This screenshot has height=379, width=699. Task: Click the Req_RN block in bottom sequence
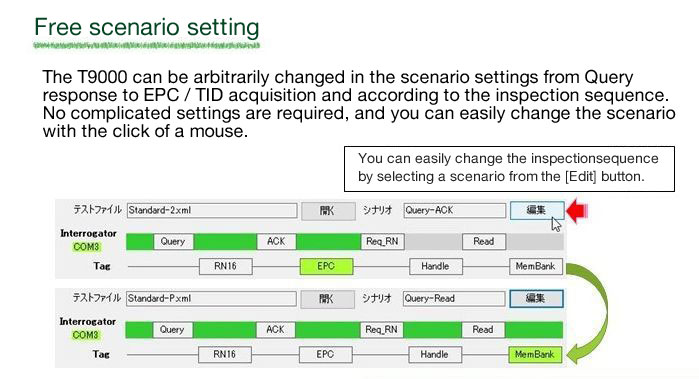tap(381, 330)
